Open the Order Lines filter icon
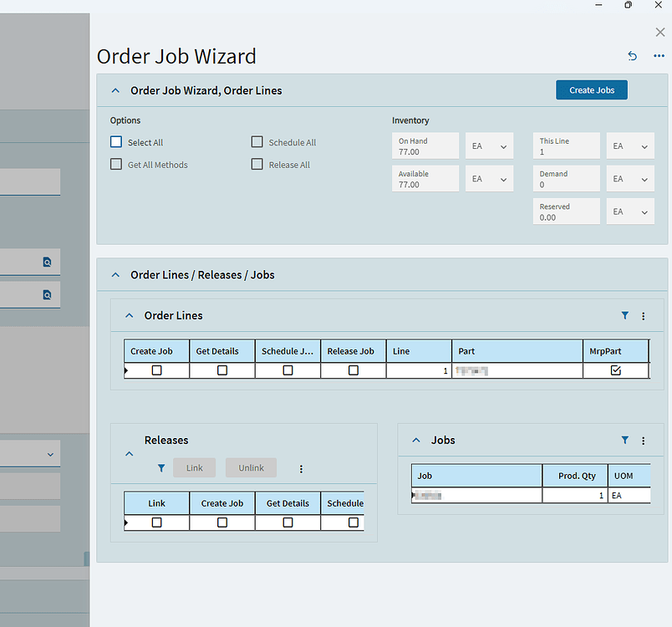 [624, 316]
